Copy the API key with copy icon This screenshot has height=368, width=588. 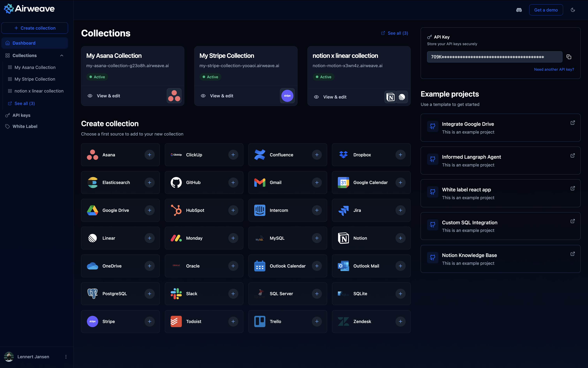pos(569,57)
